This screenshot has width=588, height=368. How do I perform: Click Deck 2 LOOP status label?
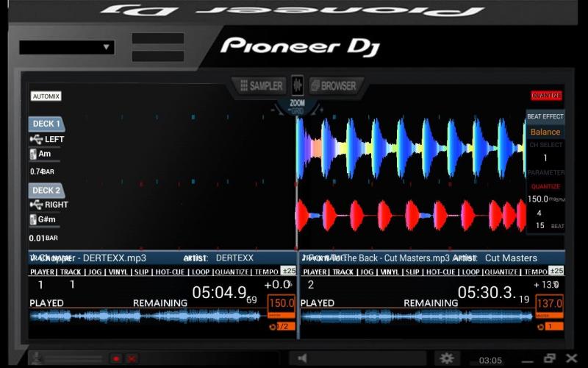471,272
